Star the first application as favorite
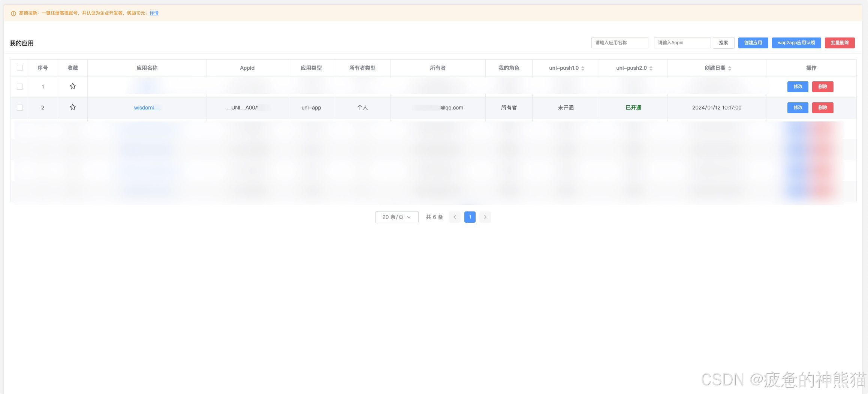The width and height of the screenshot is (868, 394). point(72,86)
